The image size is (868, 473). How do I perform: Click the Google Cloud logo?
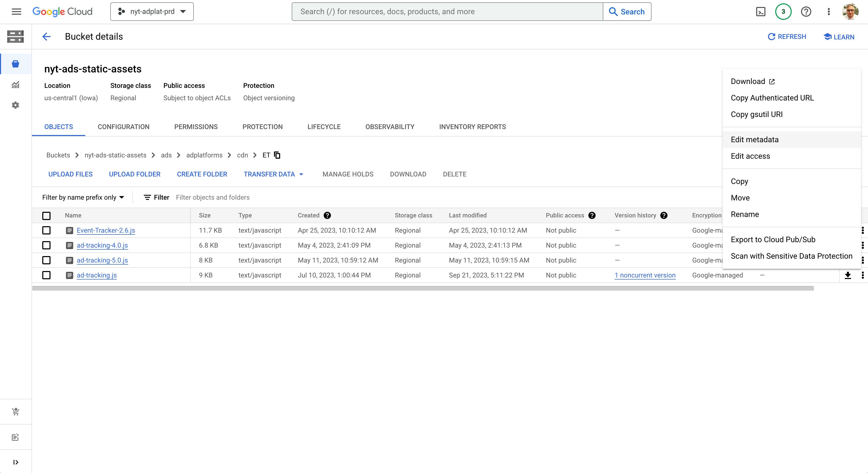pyautogui.click(x=62, y=12)
